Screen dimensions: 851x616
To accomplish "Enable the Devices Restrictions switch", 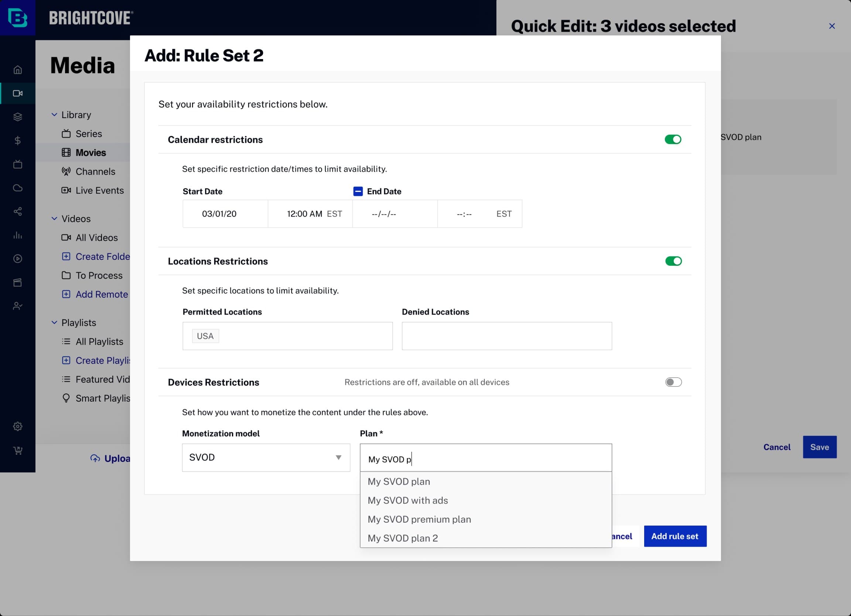I will click(x=673, y=382).
